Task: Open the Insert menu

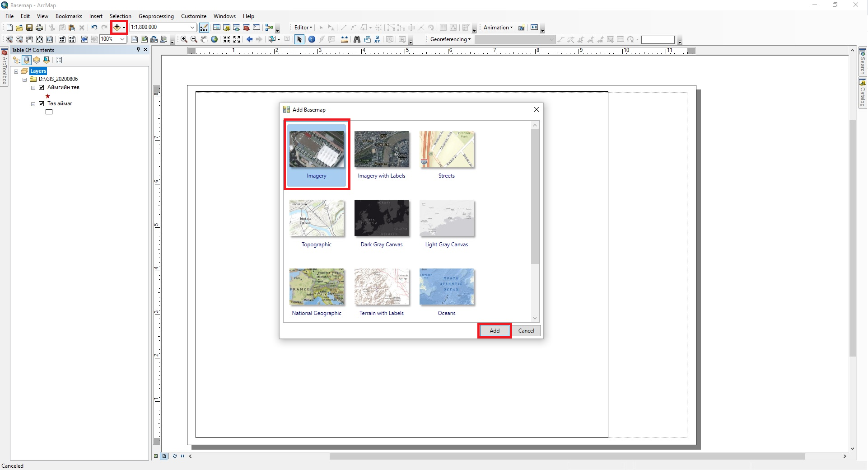Action: click(96, 16)
